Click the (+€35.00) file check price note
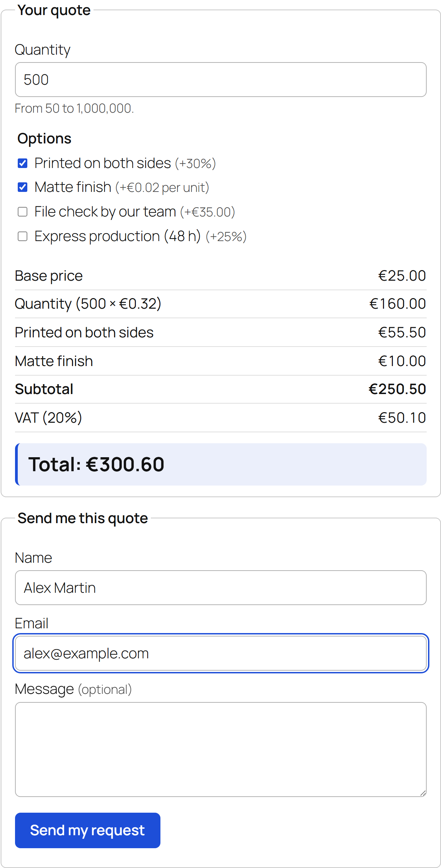This screenshot has height=868, width=441. (x=208, y=212)
